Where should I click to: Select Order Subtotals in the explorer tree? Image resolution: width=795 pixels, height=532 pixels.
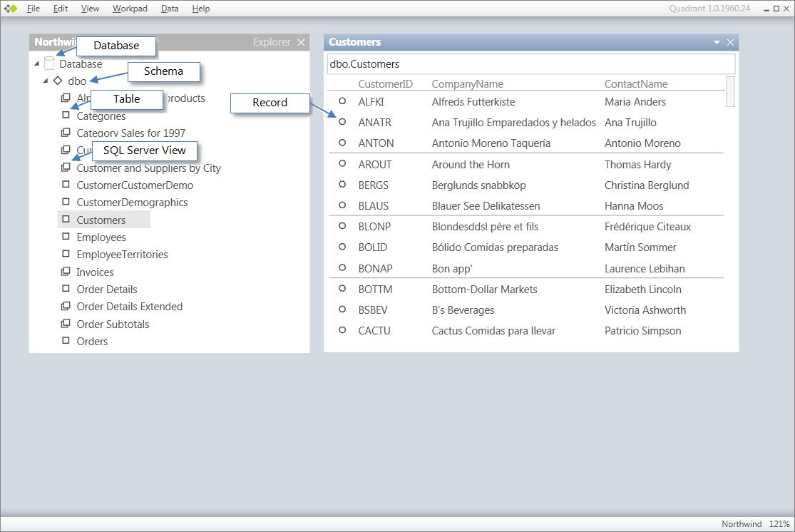click(x=113, y=324)
